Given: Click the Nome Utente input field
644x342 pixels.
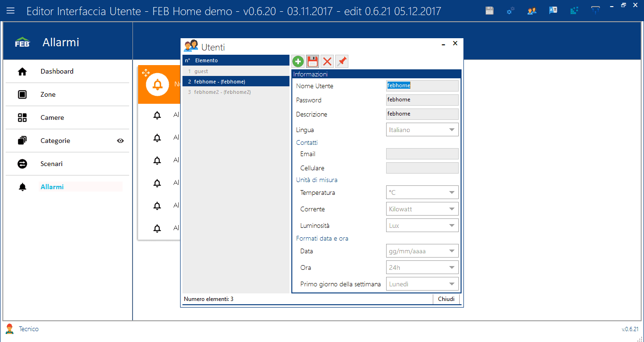Looking at the screenshot, I should (422, 85).
